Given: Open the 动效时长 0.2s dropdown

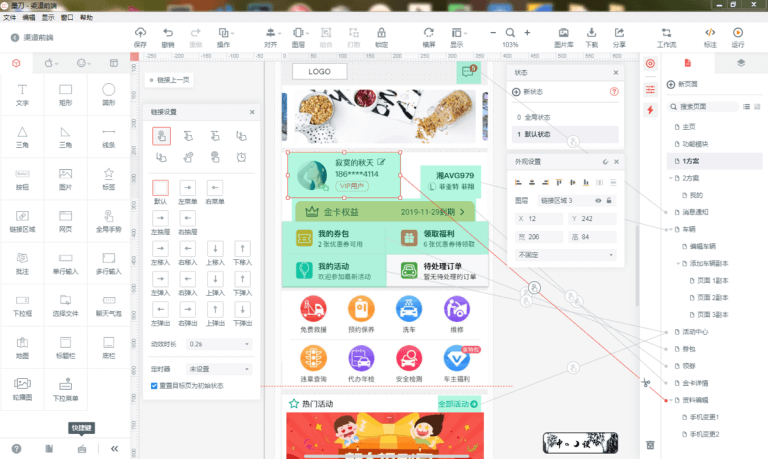Looking at the screenshot, I should (x=219, y=344).
